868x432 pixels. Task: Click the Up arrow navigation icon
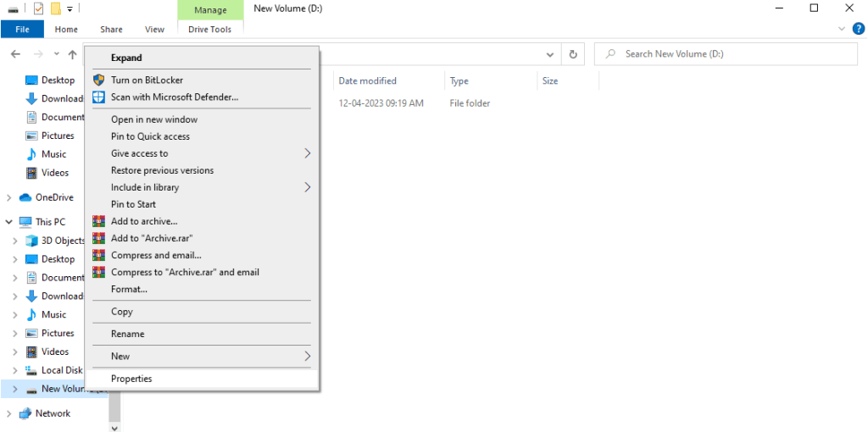pyautogui.click(x=72, y=54)
